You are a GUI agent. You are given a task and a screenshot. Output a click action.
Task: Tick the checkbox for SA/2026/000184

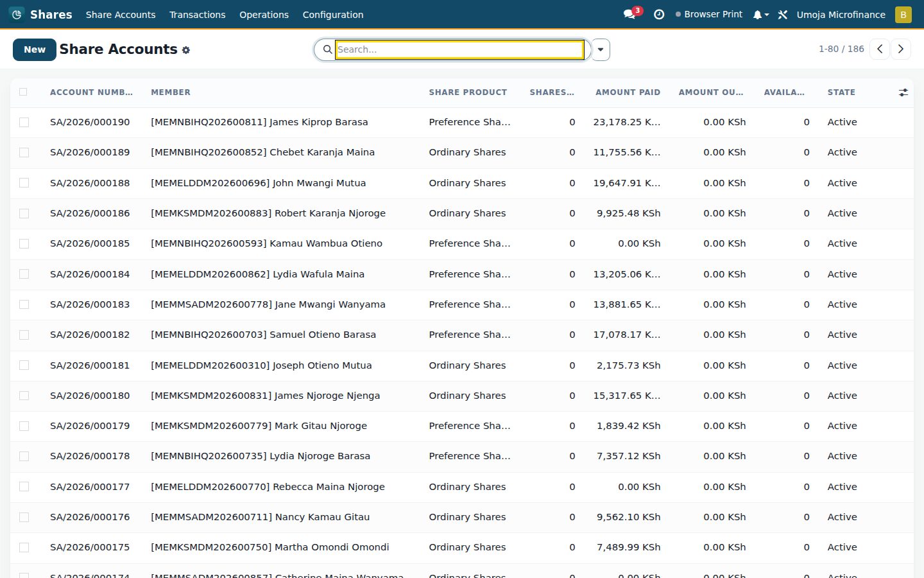click(x=24, y=274)
